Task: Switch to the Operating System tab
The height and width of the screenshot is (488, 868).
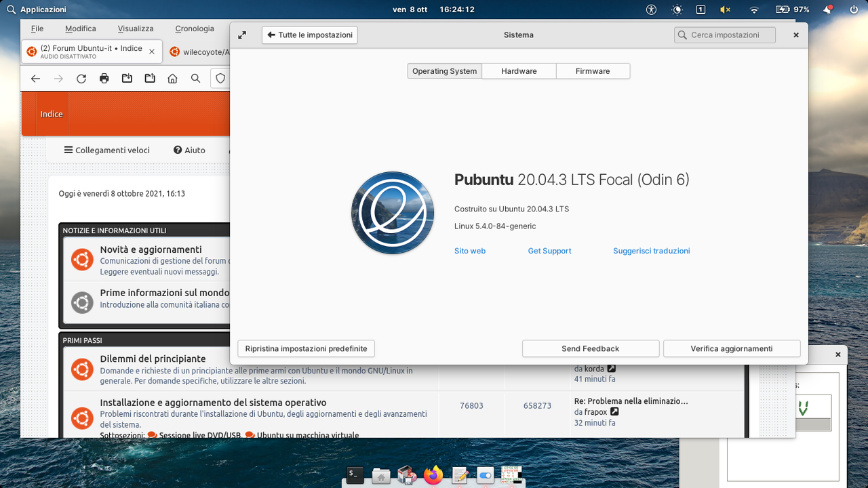Action: pos(445,71)
